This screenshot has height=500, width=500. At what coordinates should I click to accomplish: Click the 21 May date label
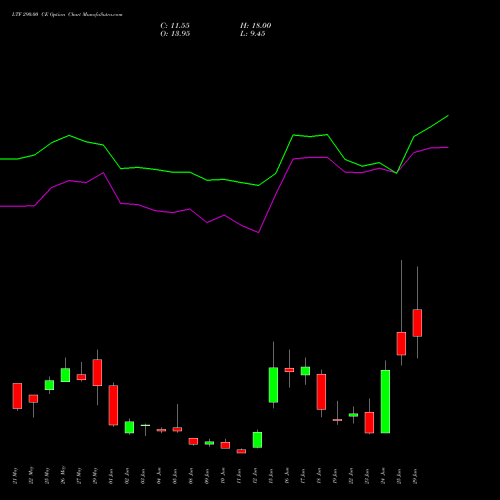(15, 476)
